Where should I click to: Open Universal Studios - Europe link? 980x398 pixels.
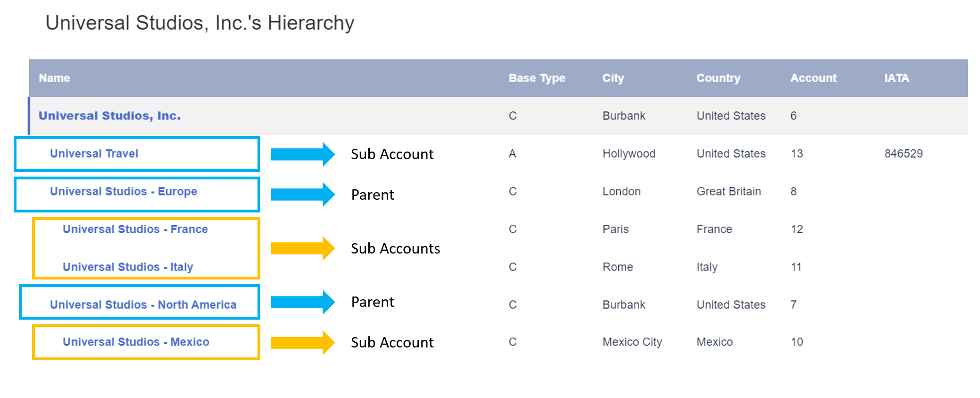[124, 191]
